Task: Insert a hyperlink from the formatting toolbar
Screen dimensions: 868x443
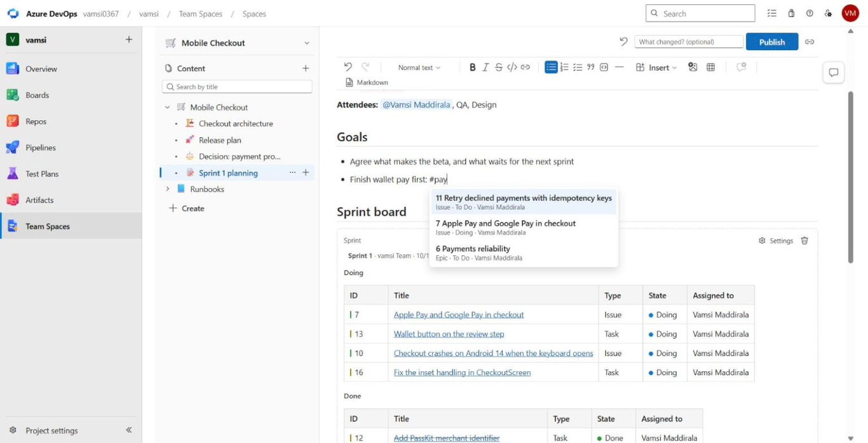Action: 526,67
